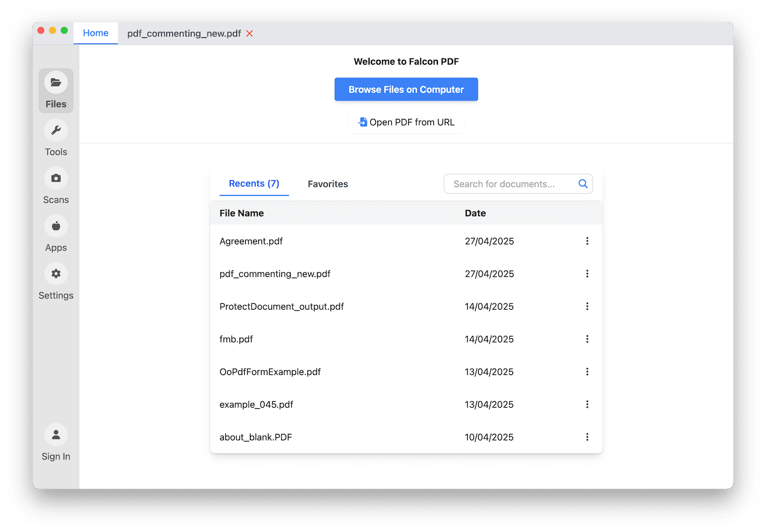766x532 pixels.
Task: Open pdf_commenting_new.pdf in the recents list
Action: (275, 274)
